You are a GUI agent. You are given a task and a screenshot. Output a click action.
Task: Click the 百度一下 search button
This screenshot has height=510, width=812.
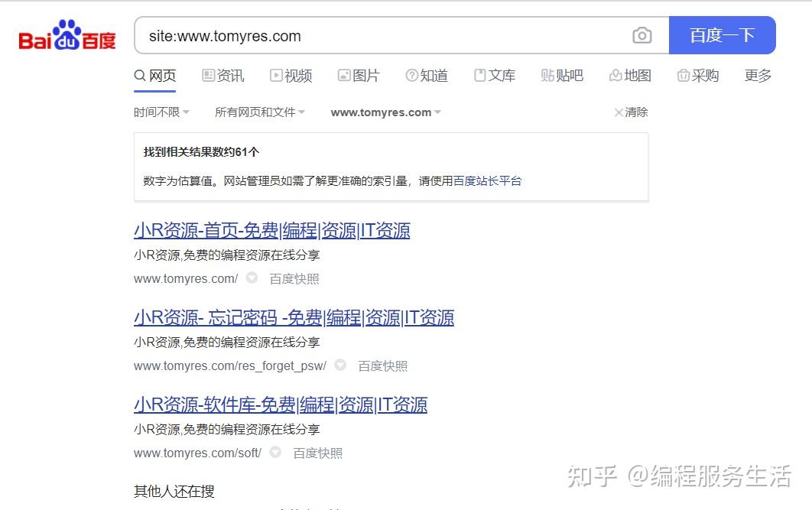(722, 35)
